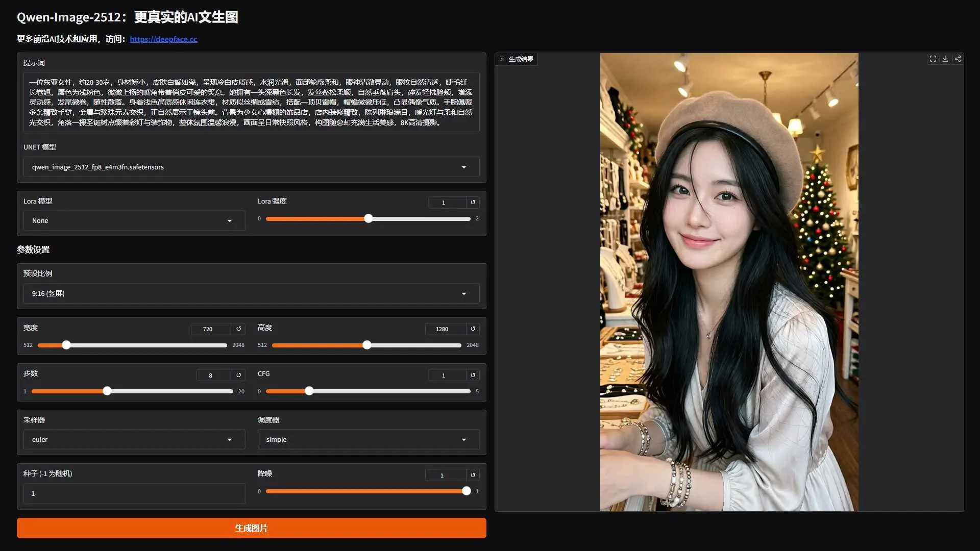980x551 pixels.
Task: Click the 生成图片 button
Action: pyautogui.click(x=251, y=528)
